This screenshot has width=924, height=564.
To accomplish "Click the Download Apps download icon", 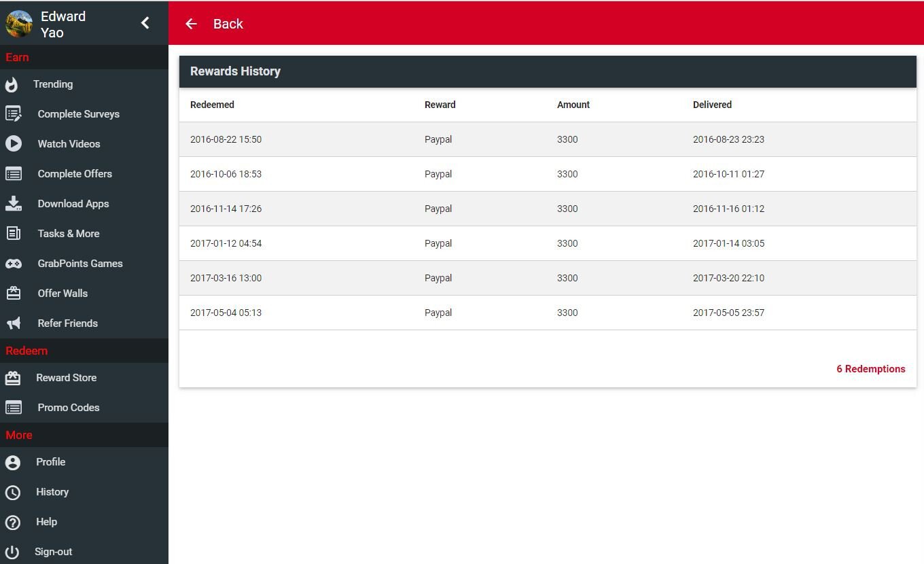I will coord(14,204).
